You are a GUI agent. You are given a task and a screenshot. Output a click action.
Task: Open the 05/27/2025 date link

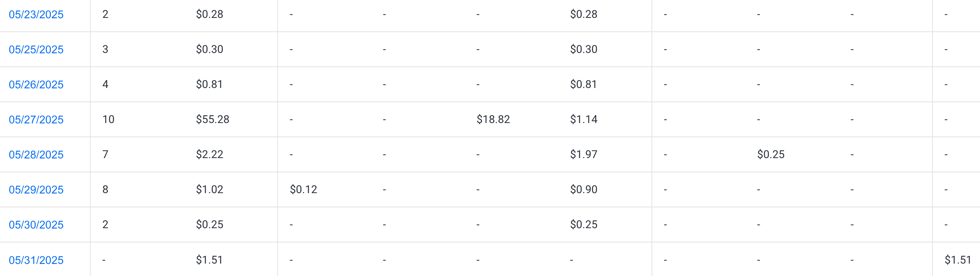pyautogui.click(x=36, y=119)
